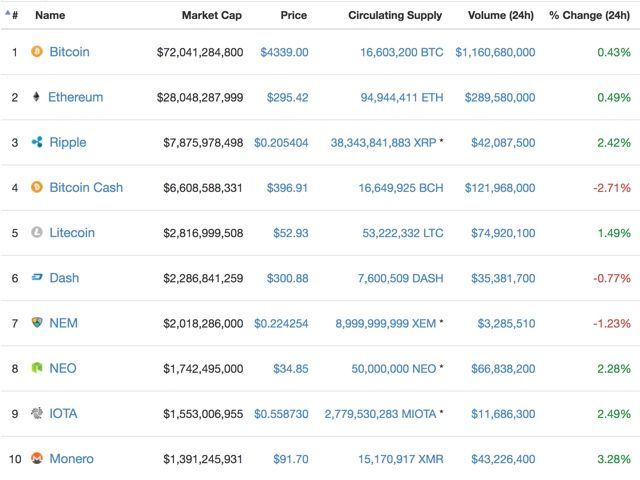Open the Ripple link

coord(68,142)
